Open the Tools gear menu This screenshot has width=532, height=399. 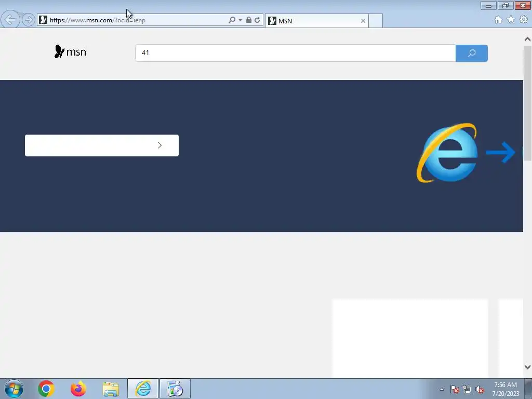[x=524, y=20]
